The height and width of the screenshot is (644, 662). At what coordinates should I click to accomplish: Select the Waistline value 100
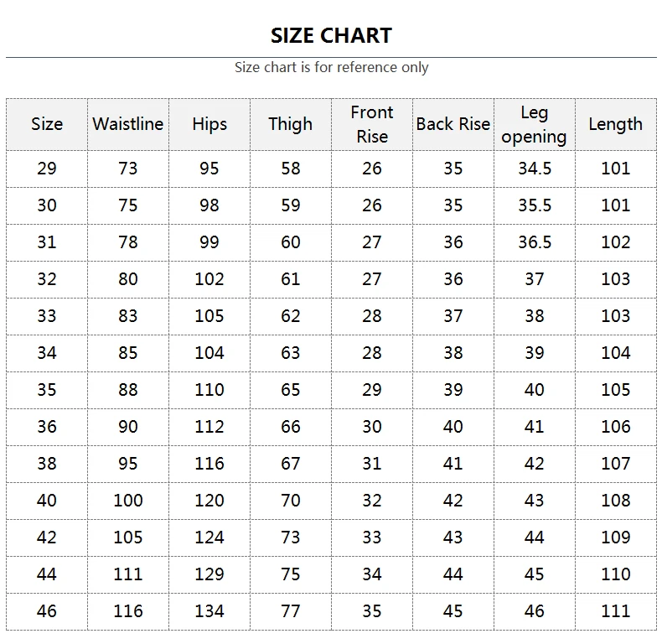click(128, 501)
